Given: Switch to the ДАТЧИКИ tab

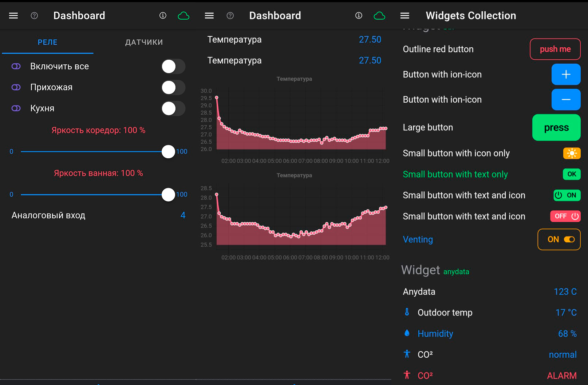Looking at the screenshot, I should 144,42.
